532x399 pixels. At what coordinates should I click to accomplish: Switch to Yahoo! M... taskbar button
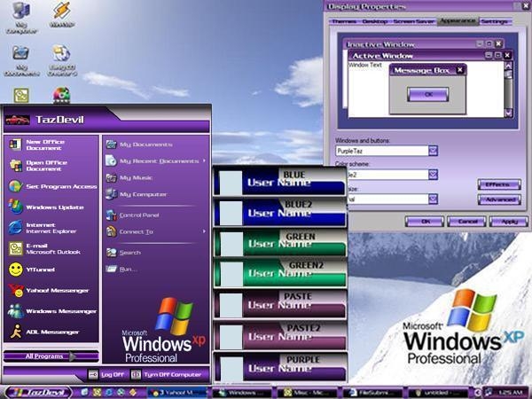pyautogui.click(x=178, y=393)
